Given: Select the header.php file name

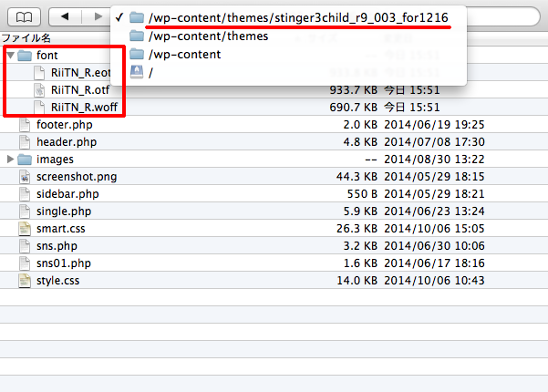Looking at the screenshot, I should click(x=67, y=142).
